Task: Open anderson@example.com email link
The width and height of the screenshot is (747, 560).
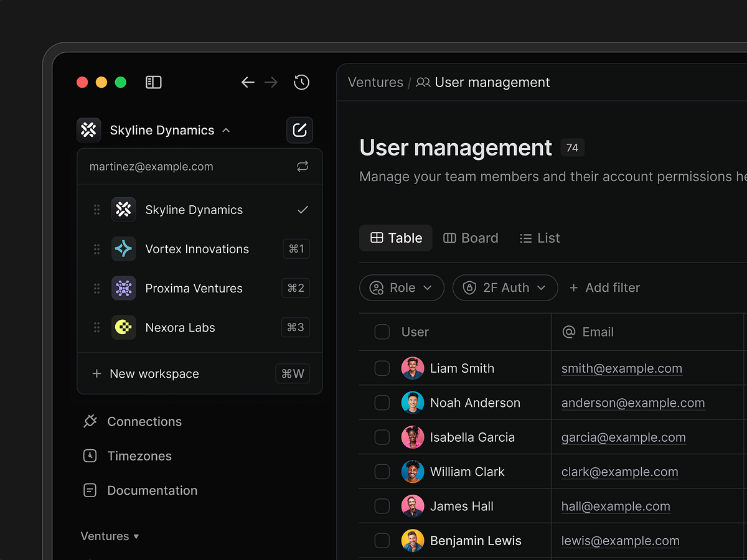Action: [633, 403]
